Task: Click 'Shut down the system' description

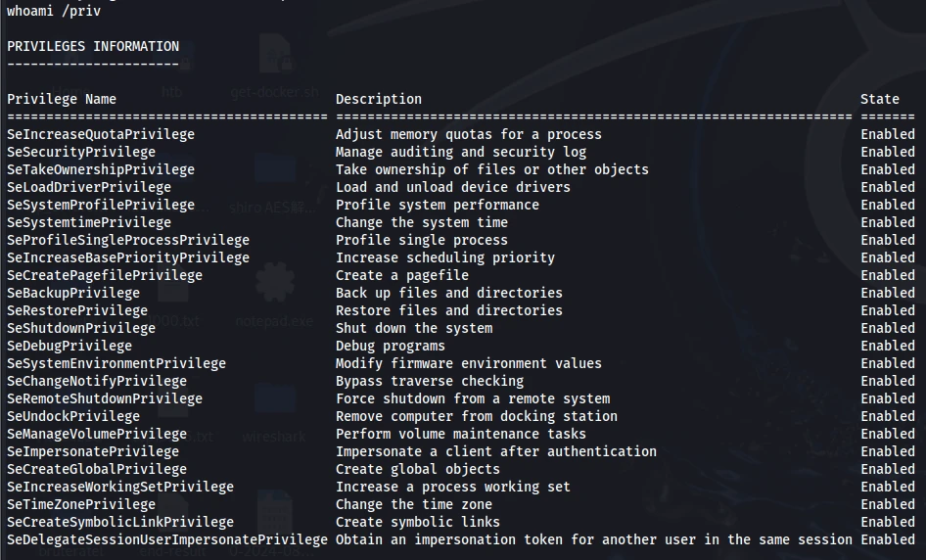Action: point(414,328)
